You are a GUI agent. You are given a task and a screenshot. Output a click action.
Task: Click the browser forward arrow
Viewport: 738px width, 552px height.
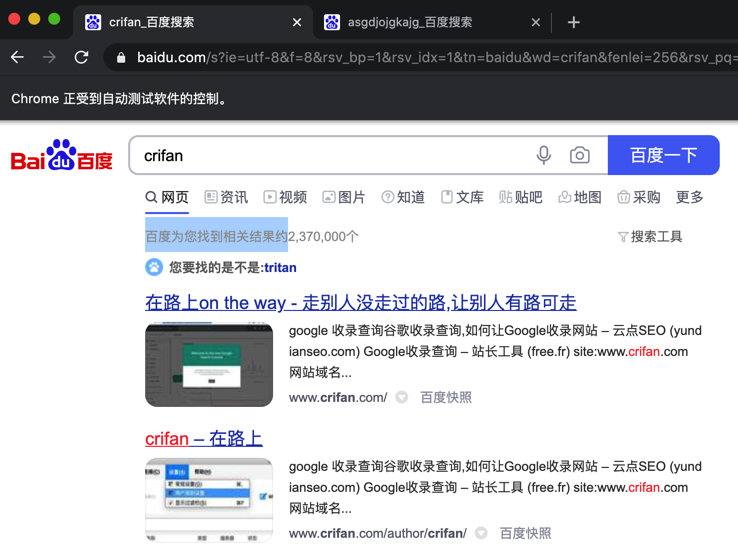point(49,57)
